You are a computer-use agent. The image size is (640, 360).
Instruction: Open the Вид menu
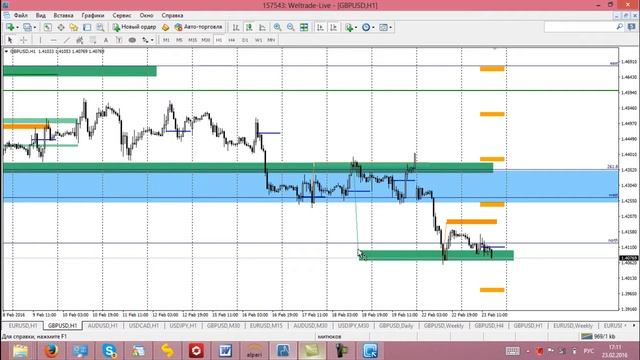[x=41, y=16]
